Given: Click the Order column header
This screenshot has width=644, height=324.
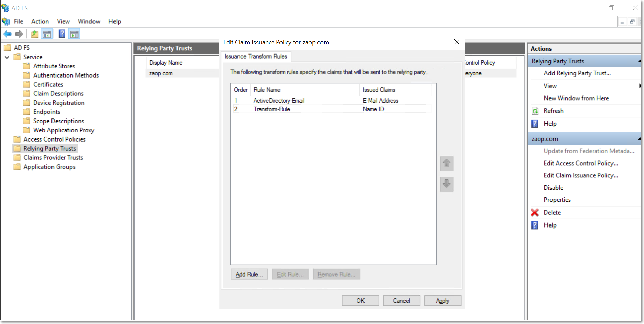Looking at the screenshot, I should (241, 90).
